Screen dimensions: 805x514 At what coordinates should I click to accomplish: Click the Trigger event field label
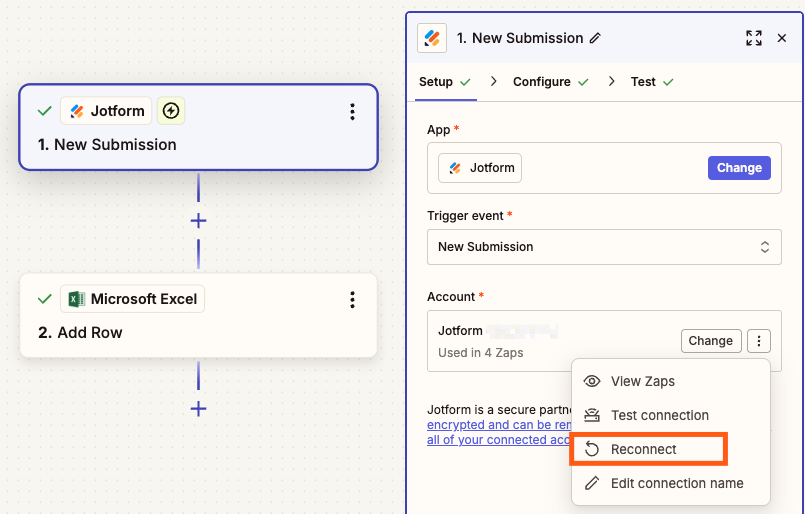coord(465,216)
